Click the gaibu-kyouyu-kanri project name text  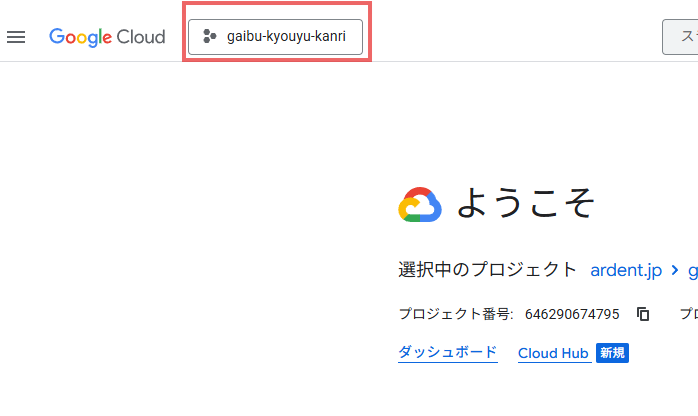point(286,37)
